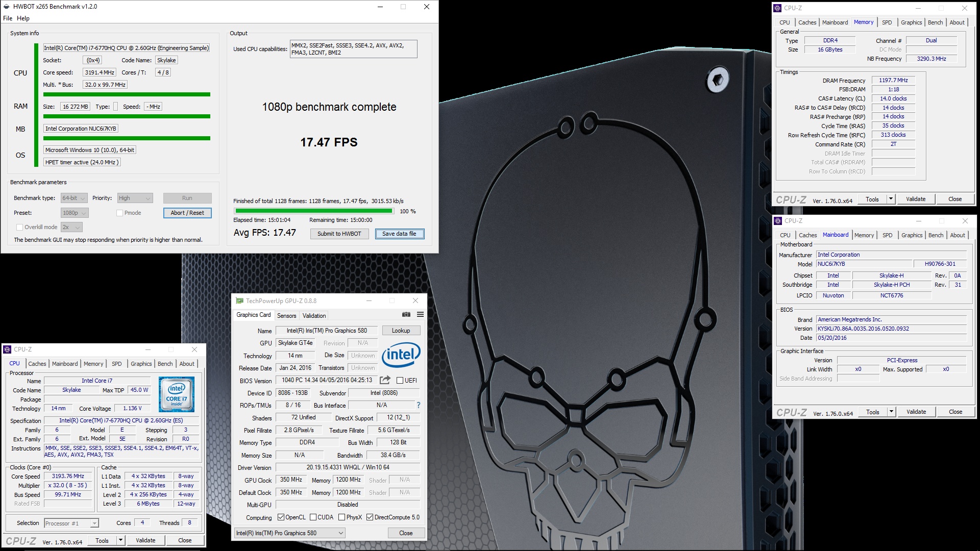This screenshot has width=980, height=551.
Task: Click the Tools button in CPU-Z CPU window
Action: (x=102, y=540)
